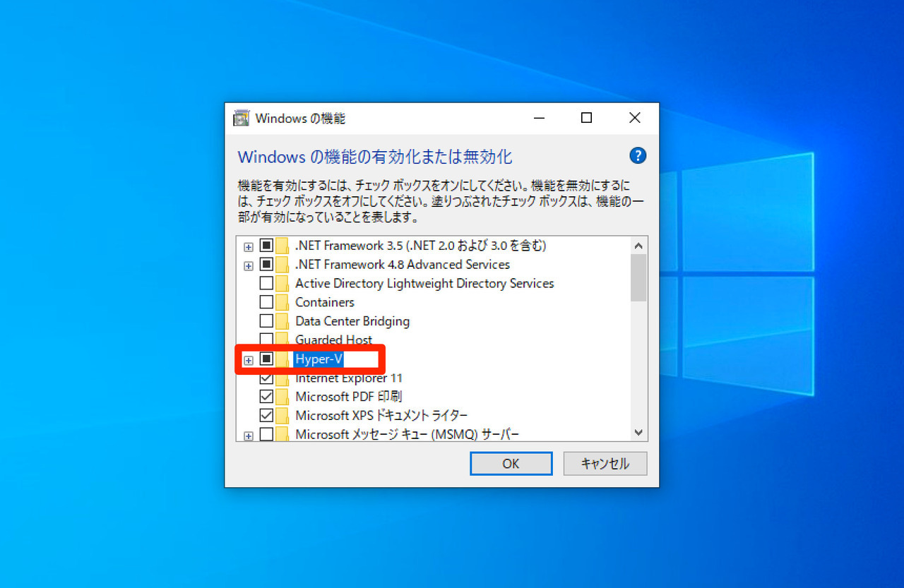Select ".NET Framework 3.5 (.NET 2.0 および 3.0 を含む)" label
904x588 pixels.
click(421, 246)
